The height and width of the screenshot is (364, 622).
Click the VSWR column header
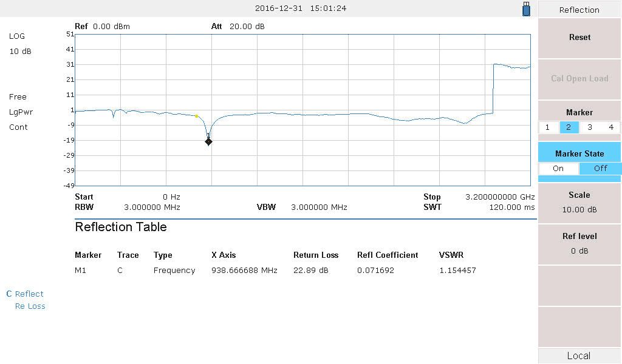451,255
